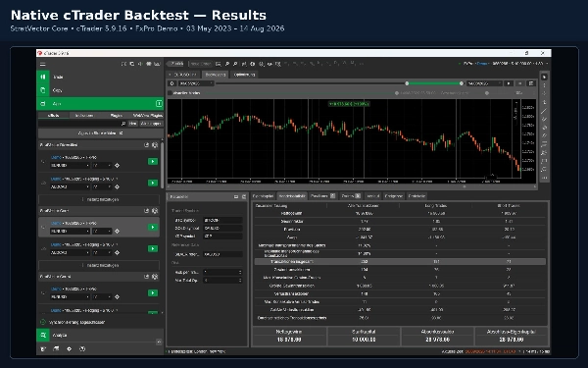Click the search magnifier in cBots list
This screenshot has height=368, width=588.
[123, 124]
